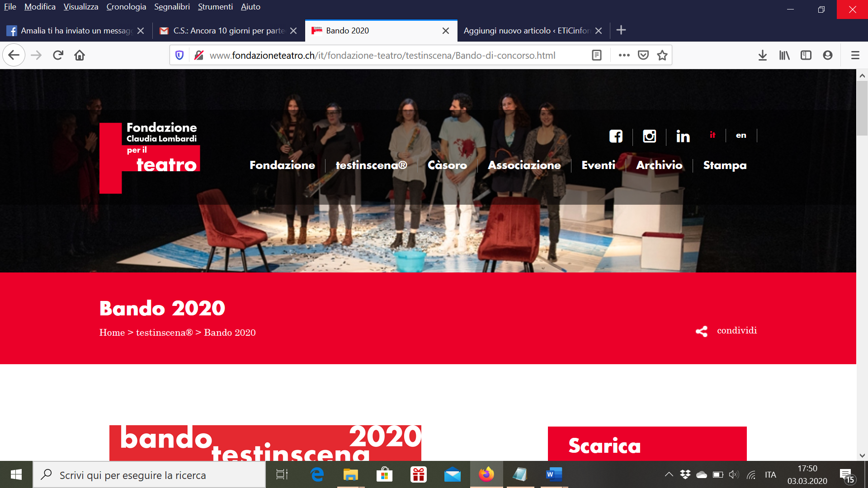Visit the foundation's LinkedIn page
This screenshot has height=488, width=868.
click(x=683, y=136)
